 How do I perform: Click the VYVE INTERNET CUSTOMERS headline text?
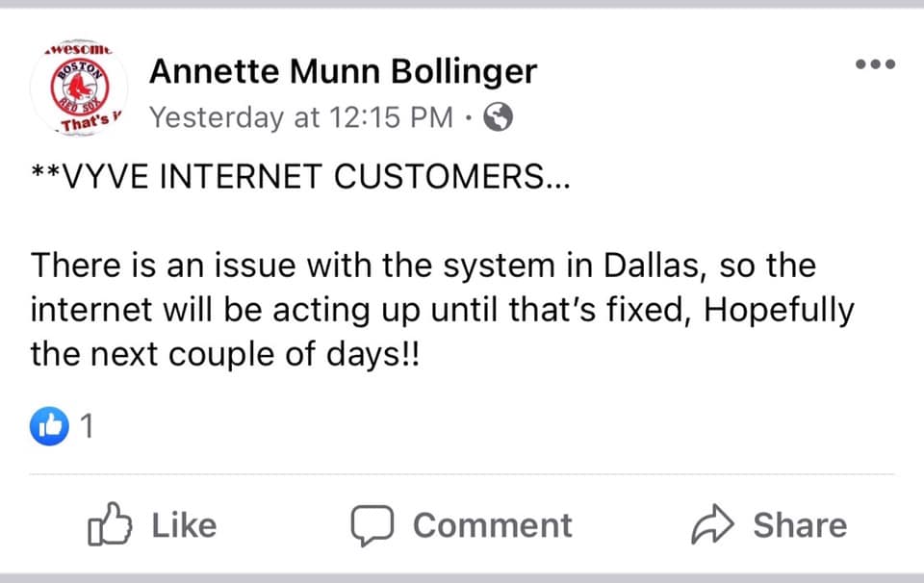300,179
